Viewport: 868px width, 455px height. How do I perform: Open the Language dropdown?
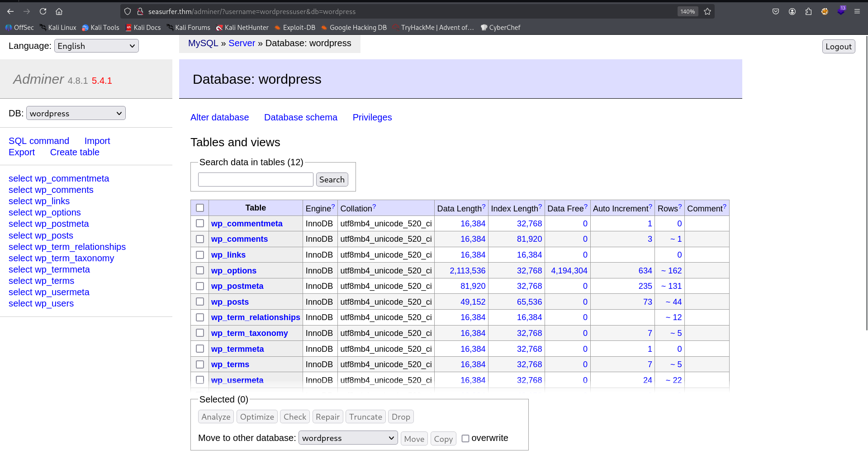click(96, 46)
